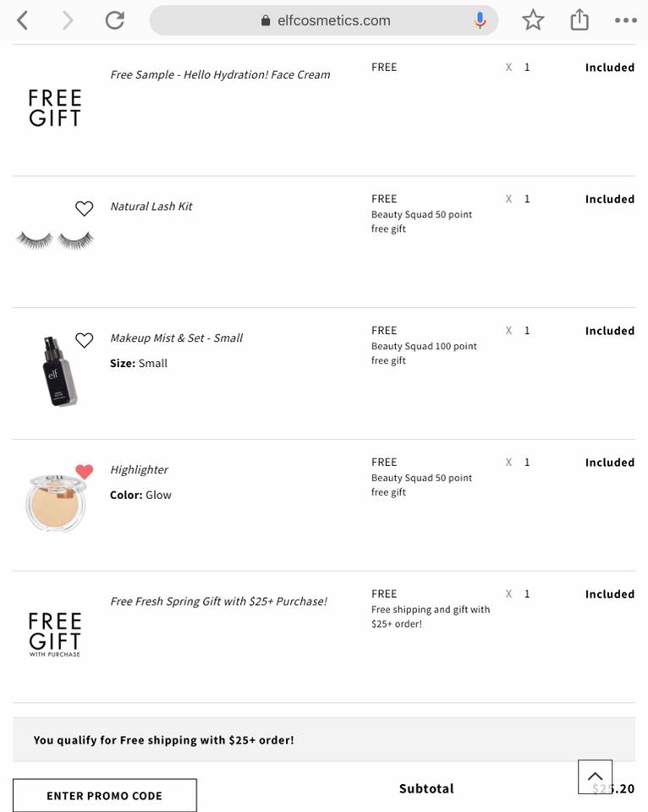Click the lash kit product image
The image size is (648, 812).
click(x=56, y=239)
